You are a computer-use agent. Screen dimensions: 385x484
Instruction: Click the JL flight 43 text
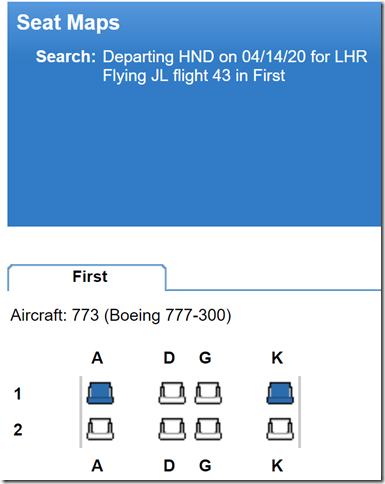[x=194, y=75]
